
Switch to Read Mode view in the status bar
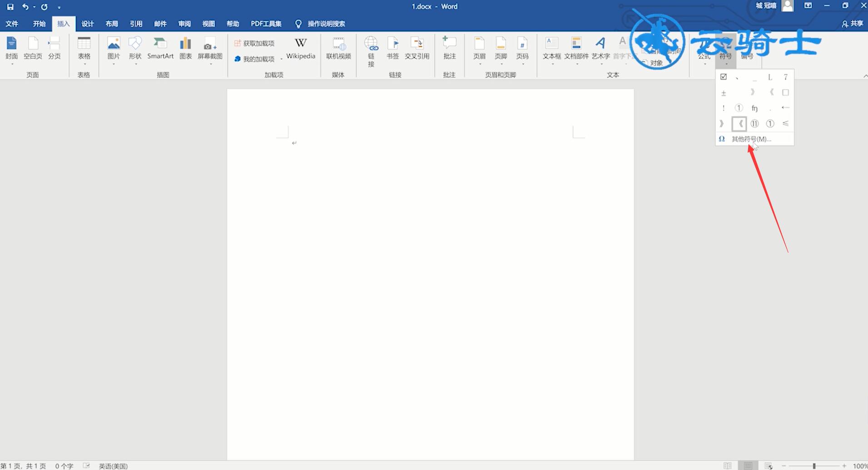728,465
